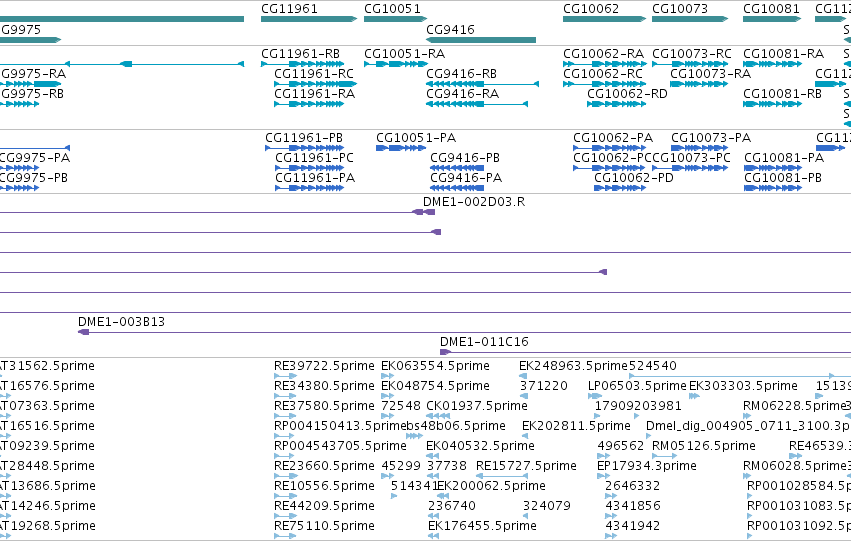Image resolution: width=851 pixels, height=541 pixels.
Task: Open BAC label DME1-011C16
Action: coord(484,341)
